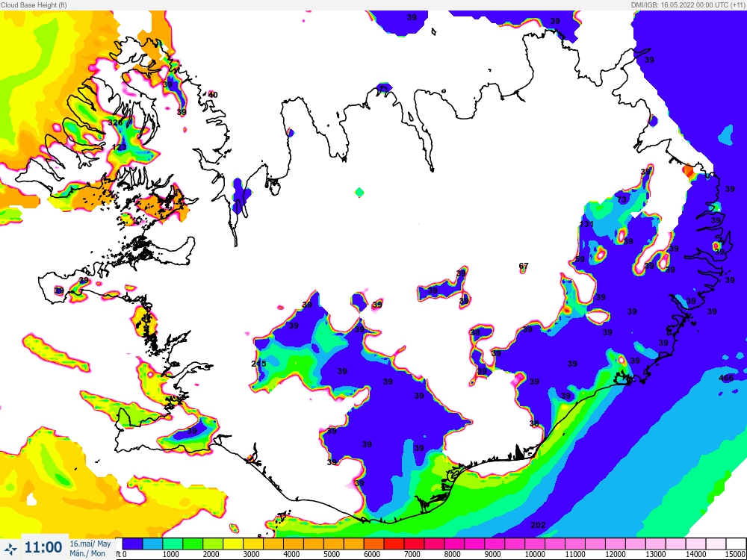Click the 12000 legend tick label
Screen dimensions: 747x560
616,554
